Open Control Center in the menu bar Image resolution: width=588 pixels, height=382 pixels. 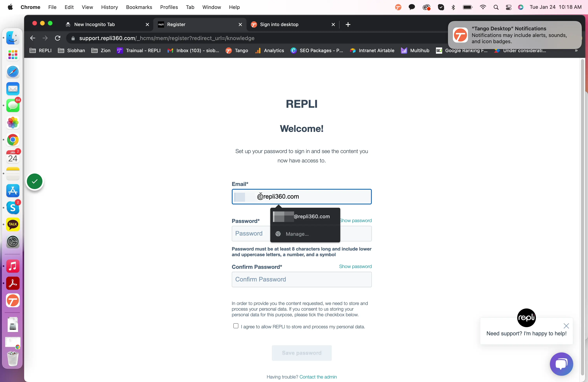(508, 7)
